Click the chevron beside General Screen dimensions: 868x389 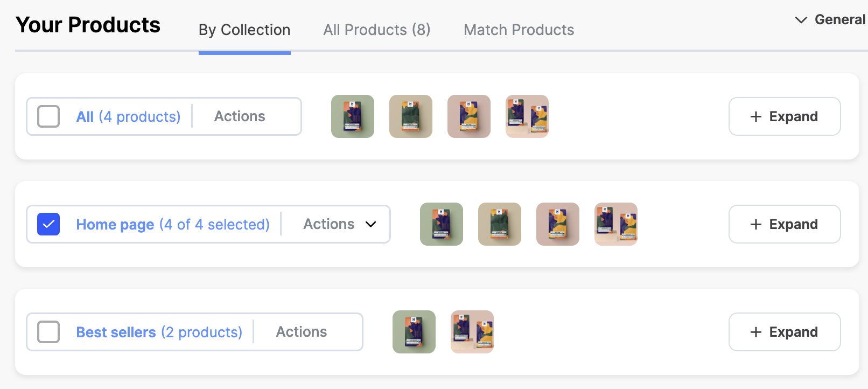(801, 20)
